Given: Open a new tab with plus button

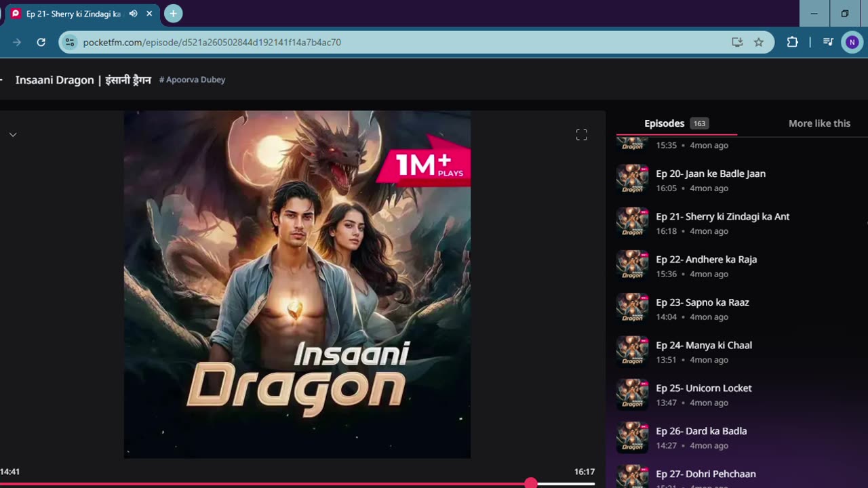Looking at the screenshot, I should 174,14.
